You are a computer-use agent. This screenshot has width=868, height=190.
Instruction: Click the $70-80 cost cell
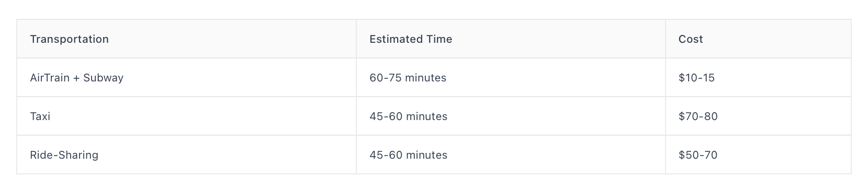[x=758, y=116]
